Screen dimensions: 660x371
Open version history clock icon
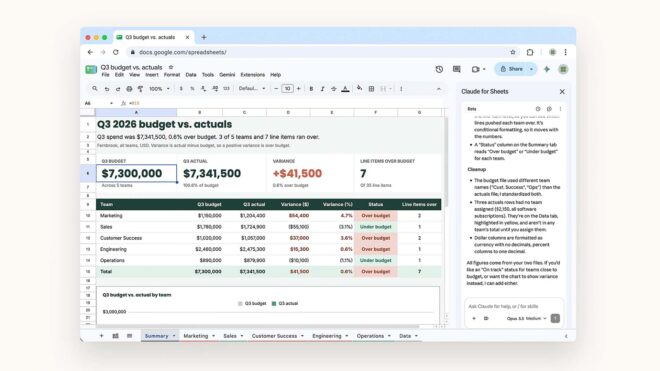[439, 69]
